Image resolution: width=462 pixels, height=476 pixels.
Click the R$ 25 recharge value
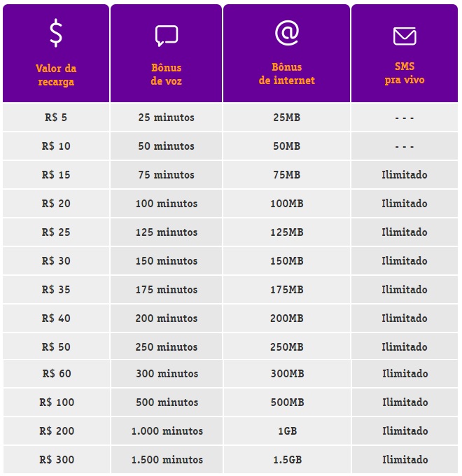(56, 232)
